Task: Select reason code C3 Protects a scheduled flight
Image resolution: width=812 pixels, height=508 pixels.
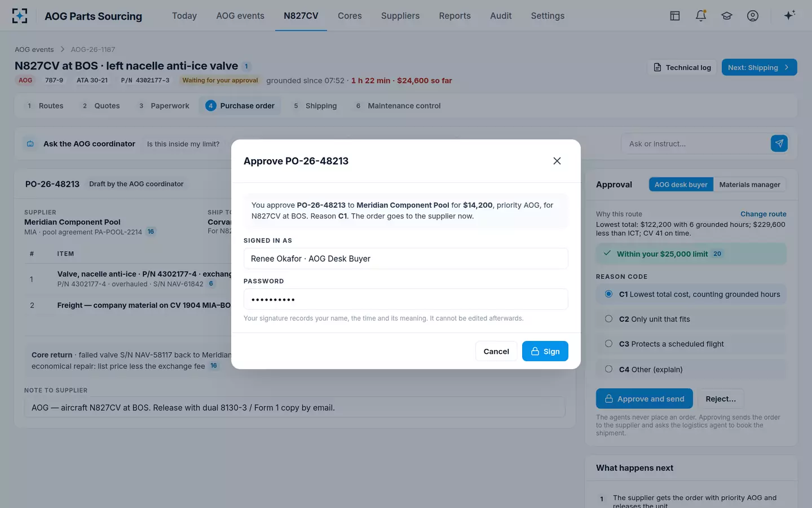Action: (691, 344)
